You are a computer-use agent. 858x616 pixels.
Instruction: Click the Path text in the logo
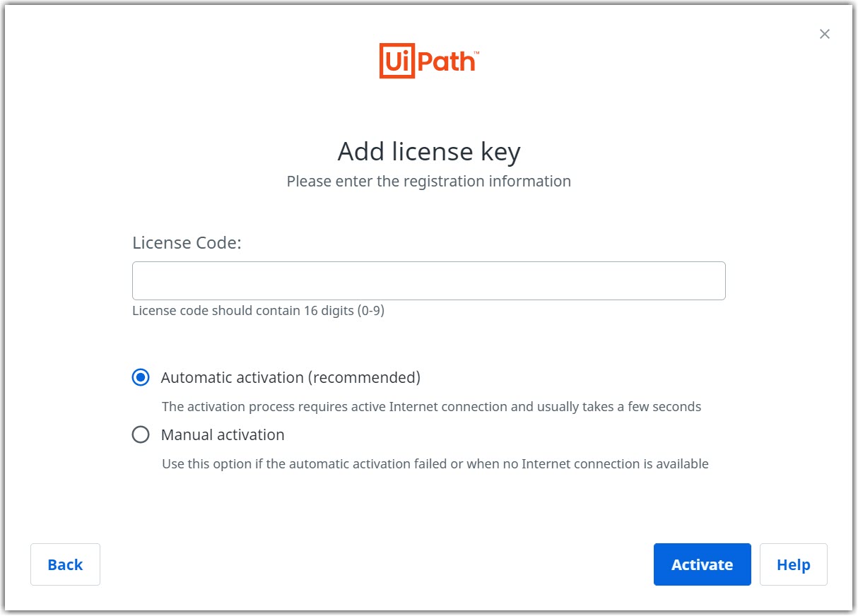tap(445, 62)
